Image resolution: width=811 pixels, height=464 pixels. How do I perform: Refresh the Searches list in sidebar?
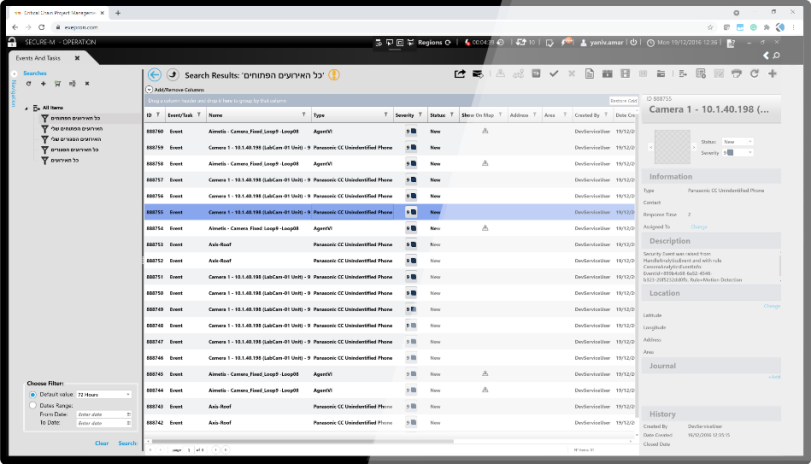click(28, 83)
